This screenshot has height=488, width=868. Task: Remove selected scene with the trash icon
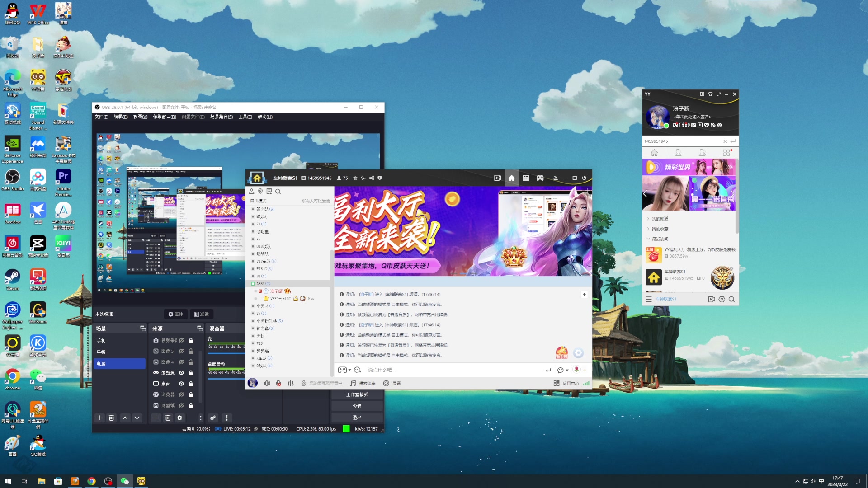coord(111,418)
